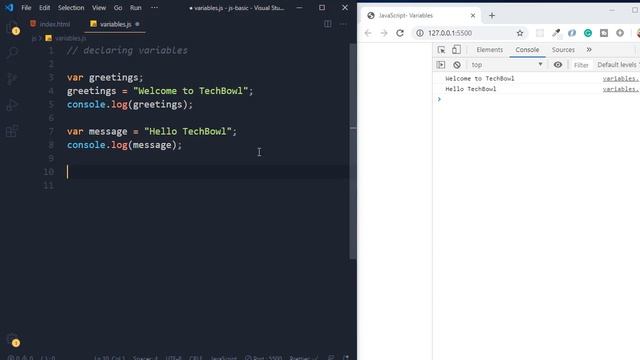The image size is (640, 360).
Task: Click the console prompt line
Action: pyautogui.click(x=536, y=99)
